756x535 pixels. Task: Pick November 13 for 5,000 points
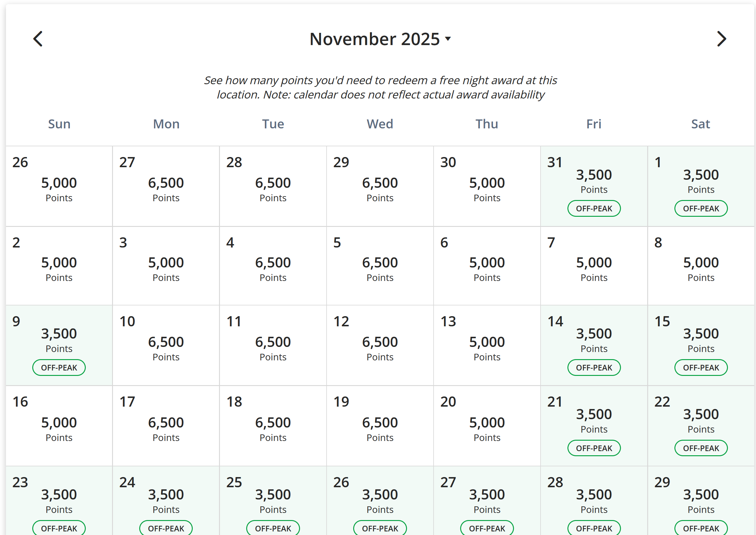pyautogui.click(x=487, y=345)
